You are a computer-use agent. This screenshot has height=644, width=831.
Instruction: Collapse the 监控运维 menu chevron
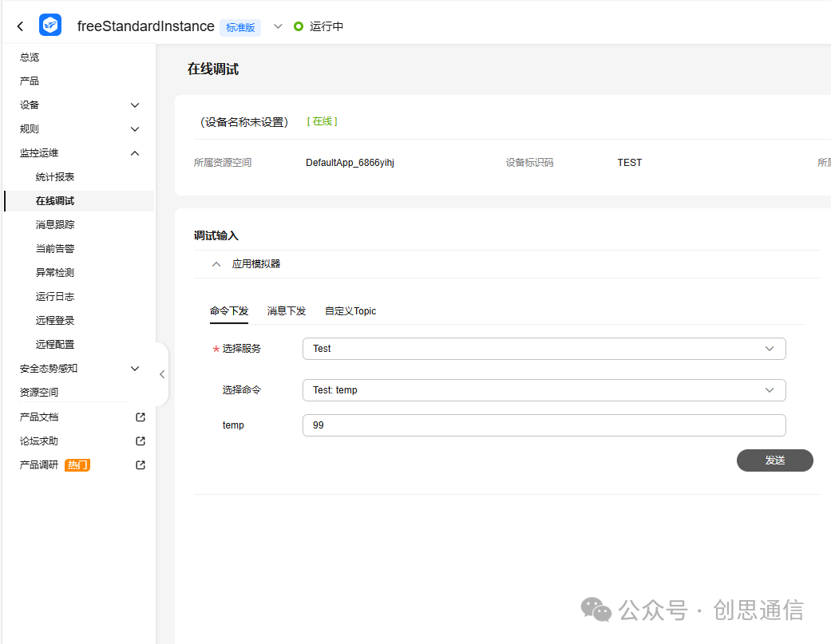pos(135,153)
